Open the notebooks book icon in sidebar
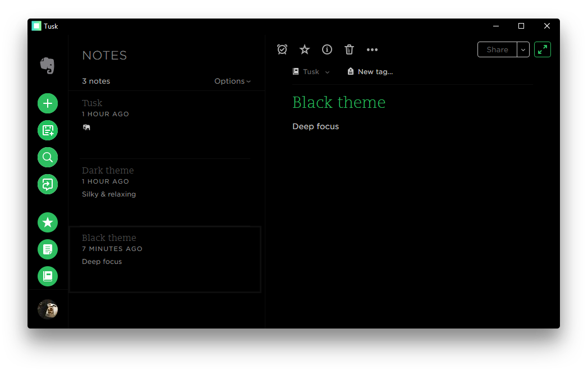588x374 pixels. 48,276
